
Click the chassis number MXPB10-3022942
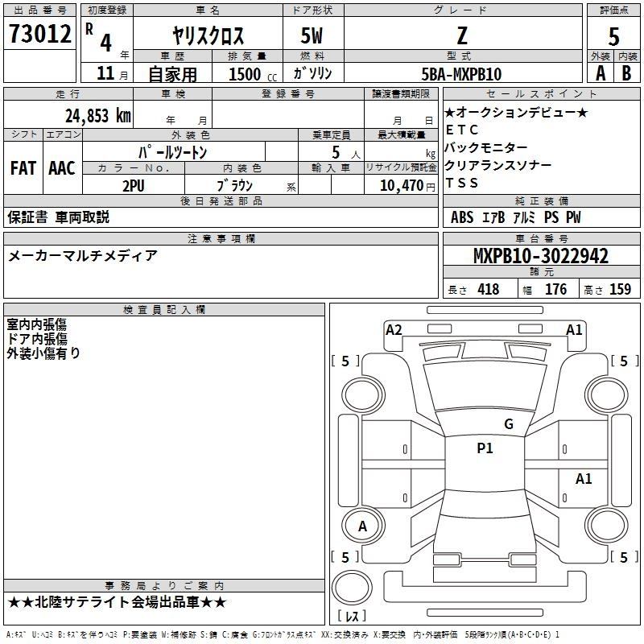(540, 257)
